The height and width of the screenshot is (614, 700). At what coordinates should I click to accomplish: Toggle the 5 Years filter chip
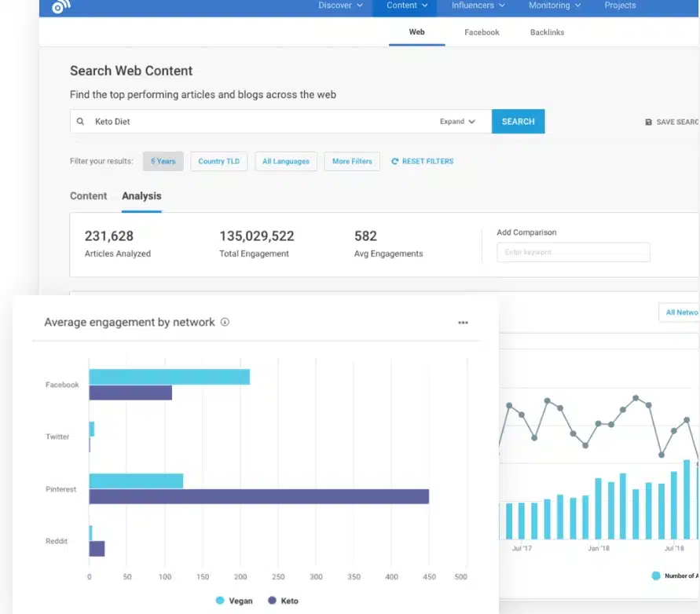pyautogui.click(x=163, y=161)
